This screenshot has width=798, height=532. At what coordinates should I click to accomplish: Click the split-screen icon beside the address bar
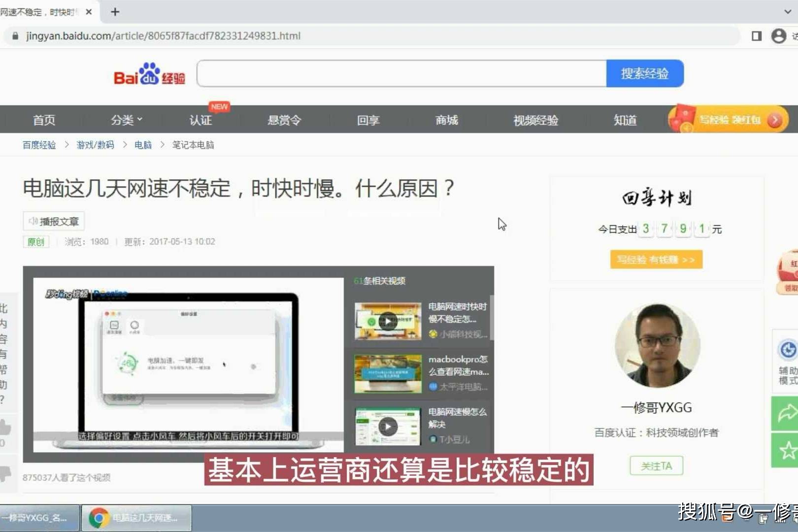pyautogui.click(x=755, y=36)
